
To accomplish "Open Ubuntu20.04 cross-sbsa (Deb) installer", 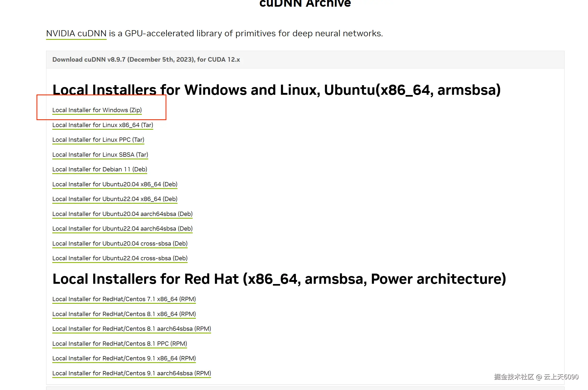I will [120, 244].
